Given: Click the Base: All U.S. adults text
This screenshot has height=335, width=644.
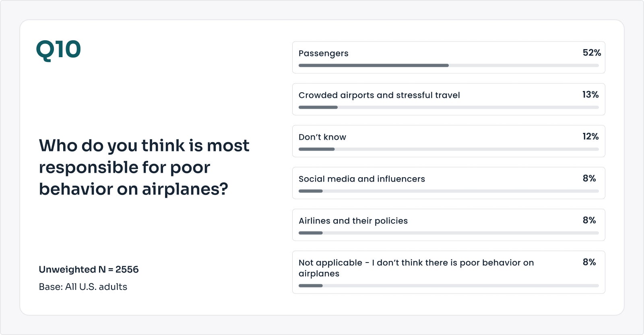Looking at the screenshot, I should pyautogui.click(x=83, y=287).
